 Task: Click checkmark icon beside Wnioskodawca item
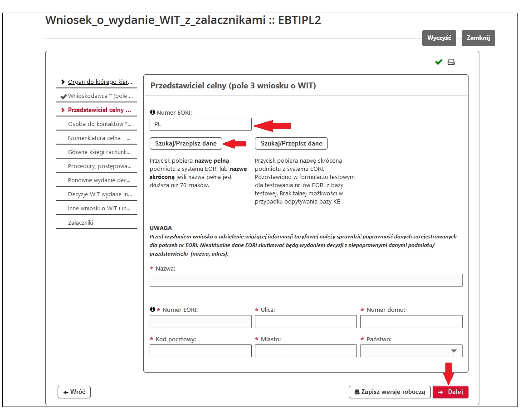(x=63, y=96)
